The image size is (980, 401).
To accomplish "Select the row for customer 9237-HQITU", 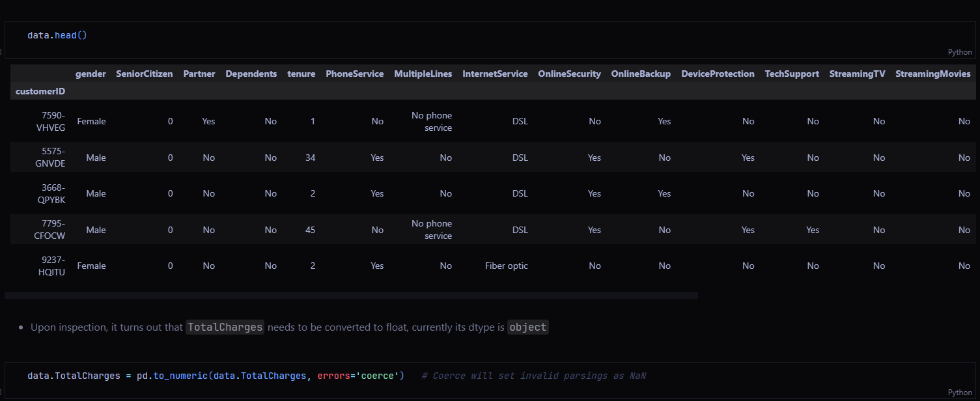I will pos(49,266).
